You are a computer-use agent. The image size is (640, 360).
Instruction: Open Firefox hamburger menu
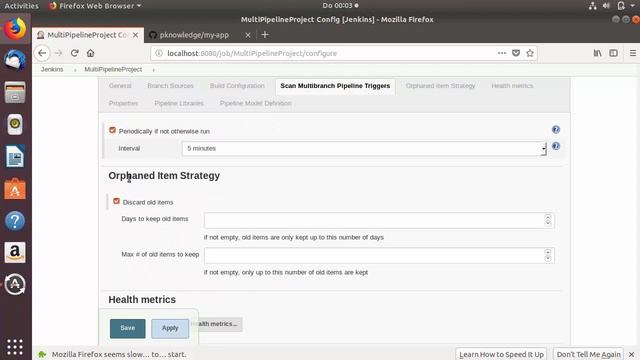point(633,53)
